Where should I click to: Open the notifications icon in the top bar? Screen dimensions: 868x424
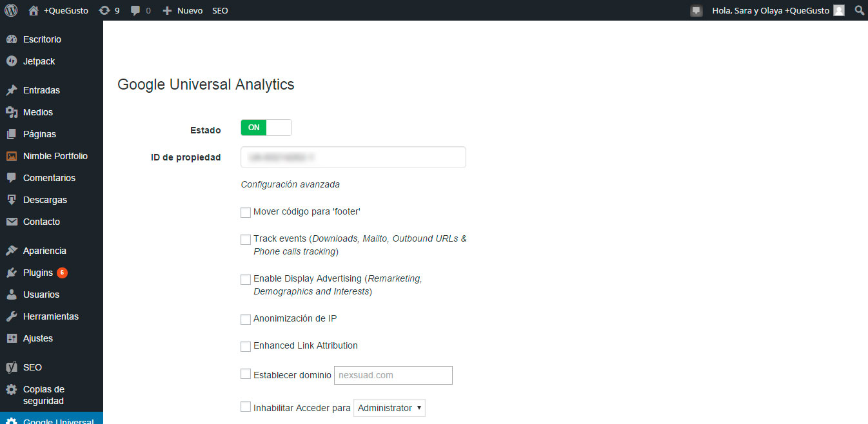[x=696, y=10]
